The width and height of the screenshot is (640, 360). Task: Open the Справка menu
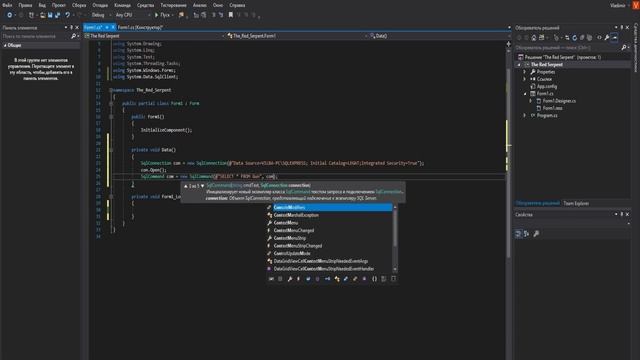tap(237, 5)
